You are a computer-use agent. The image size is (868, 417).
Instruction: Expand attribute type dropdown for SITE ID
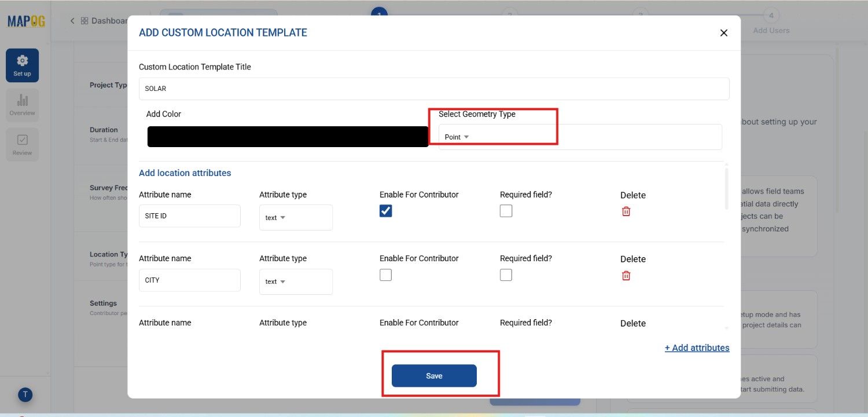[x=276, y=218]
